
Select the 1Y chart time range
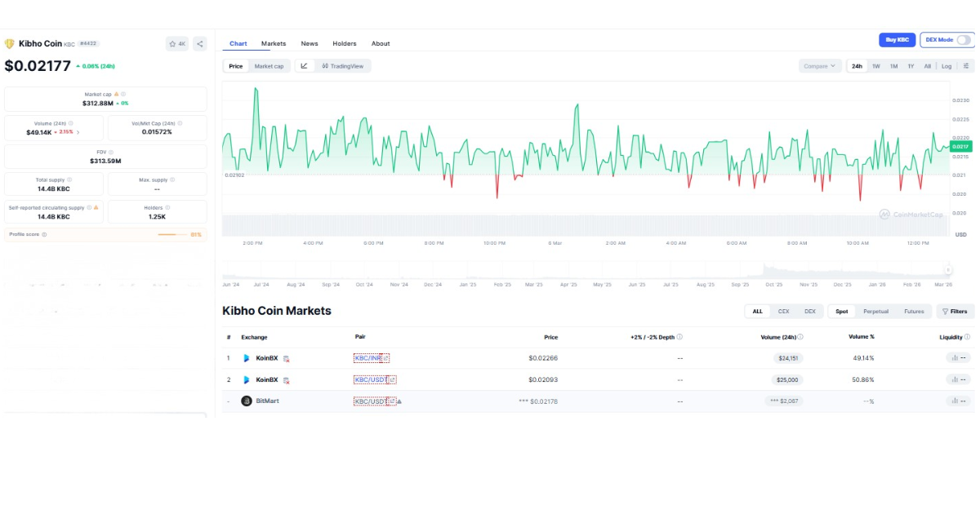coord(911,66)
